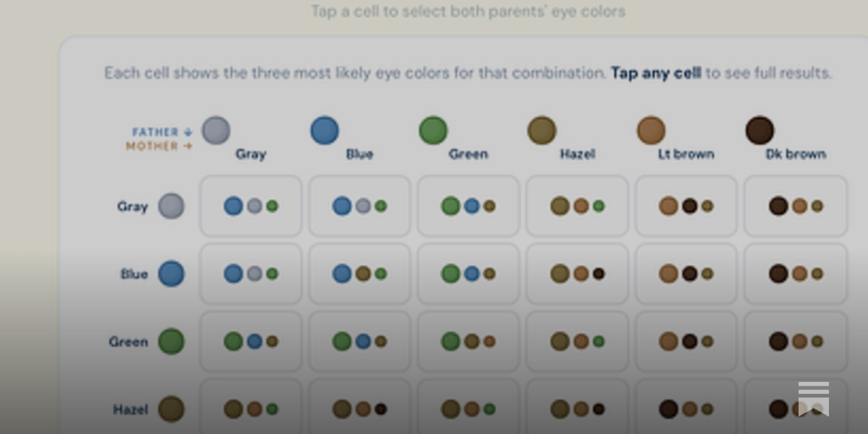Click the Lt brown father header circle

click(x=651, y=130)
